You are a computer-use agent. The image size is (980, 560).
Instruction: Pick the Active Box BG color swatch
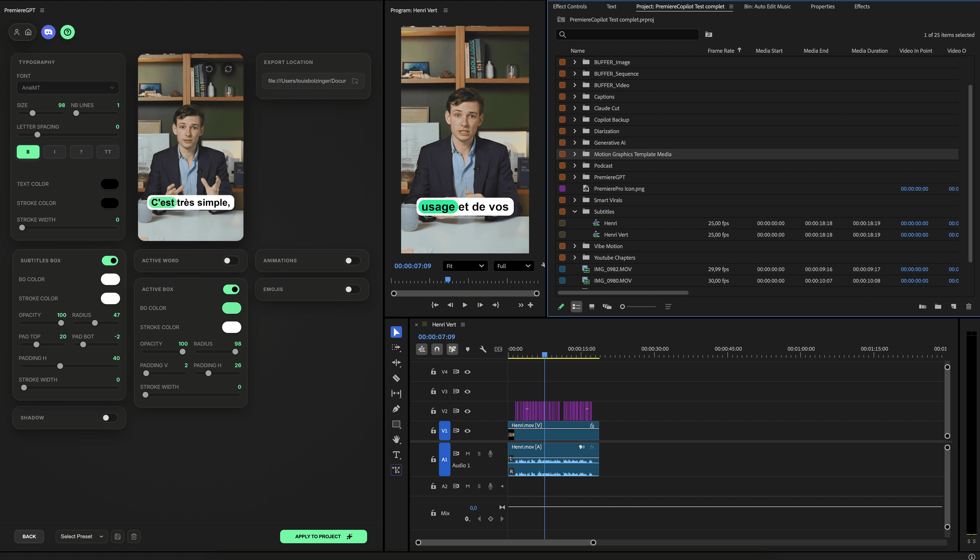tap(232, 308)
